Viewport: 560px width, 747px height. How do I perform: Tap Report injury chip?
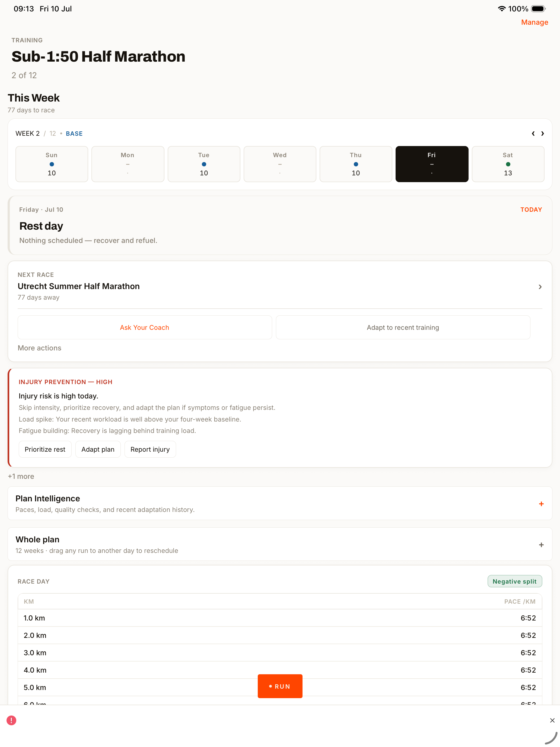tap(150, 449)
